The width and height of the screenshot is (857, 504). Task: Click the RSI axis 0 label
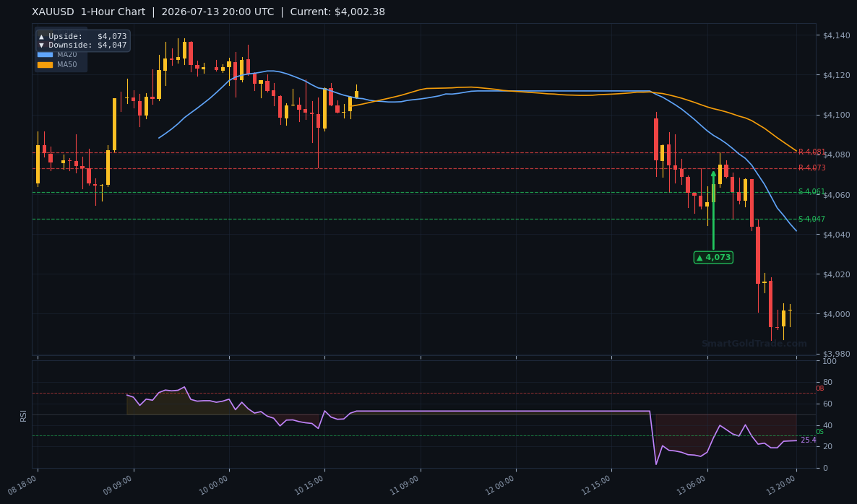point(825,469)
